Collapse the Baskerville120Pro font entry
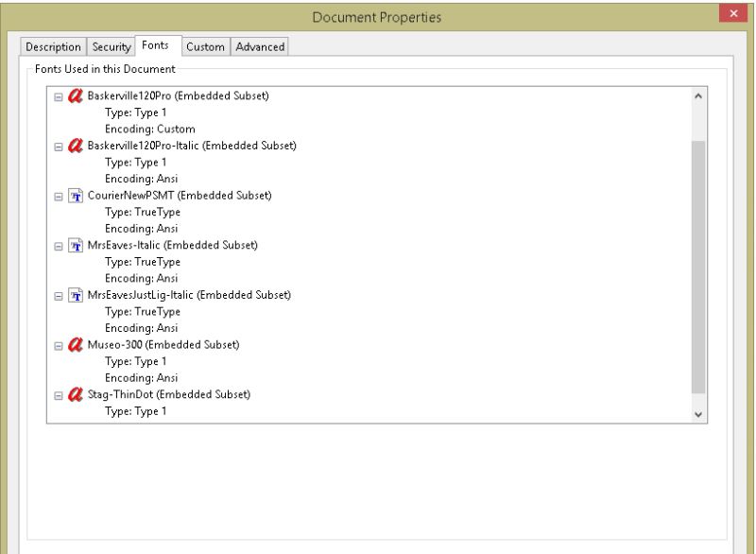The height and width of the screenshot is (554, 756). [59, 97]
